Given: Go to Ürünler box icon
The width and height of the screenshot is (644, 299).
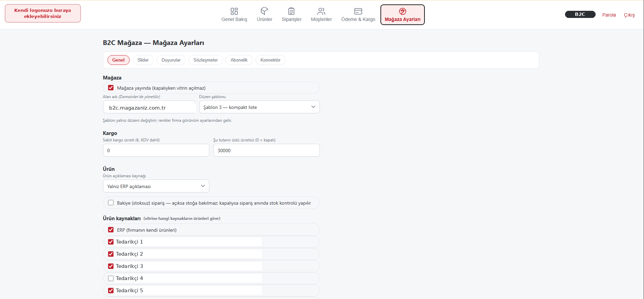Looking at the screenshot, I should pyautogui.click(x=264, y=11).
